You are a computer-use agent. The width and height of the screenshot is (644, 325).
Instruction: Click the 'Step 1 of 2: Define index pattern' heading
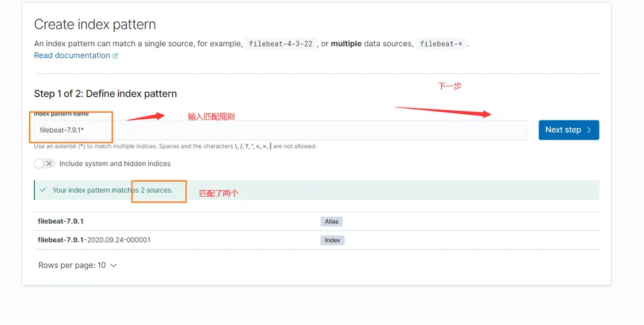106,94
